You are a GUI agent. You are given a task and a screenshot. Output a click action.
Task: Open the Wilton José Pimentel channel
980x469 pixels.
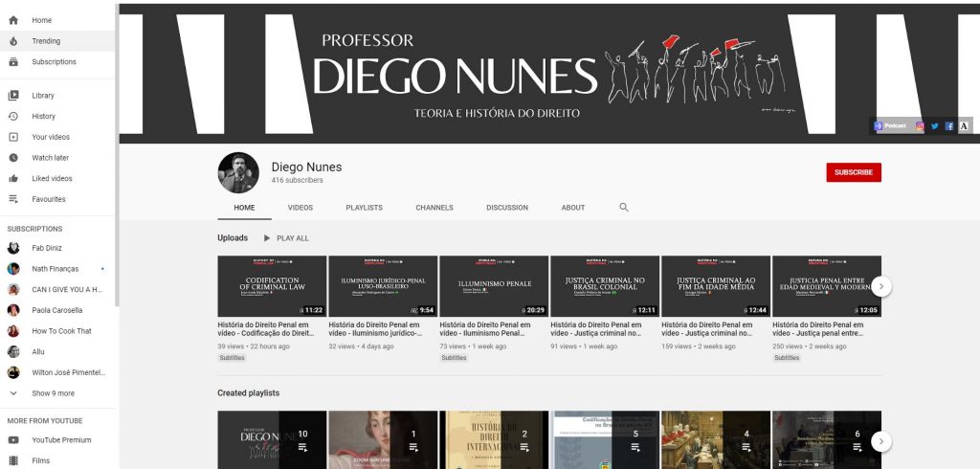click(x=56, y=372)
